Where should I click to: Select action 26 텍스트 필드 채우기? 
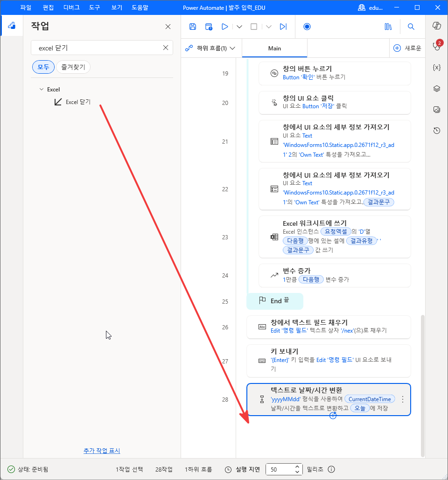coord(328,327)
